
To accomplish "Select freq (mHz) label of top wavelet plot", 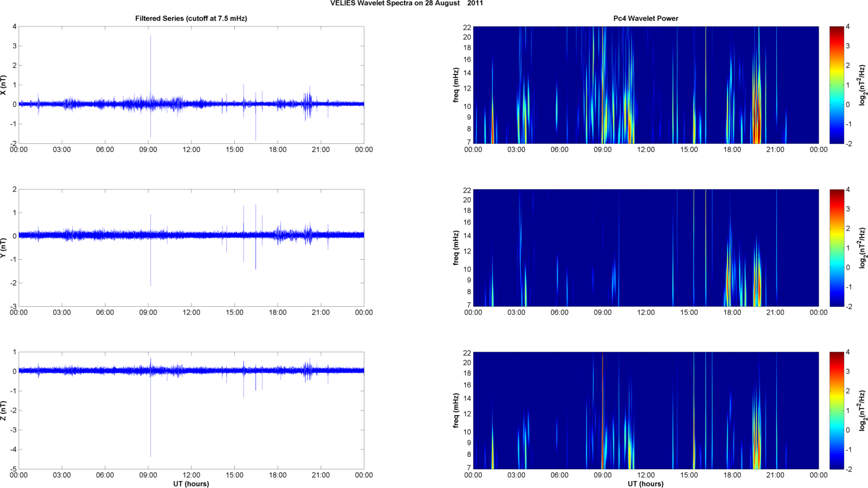I will click(x=456, y=85).
